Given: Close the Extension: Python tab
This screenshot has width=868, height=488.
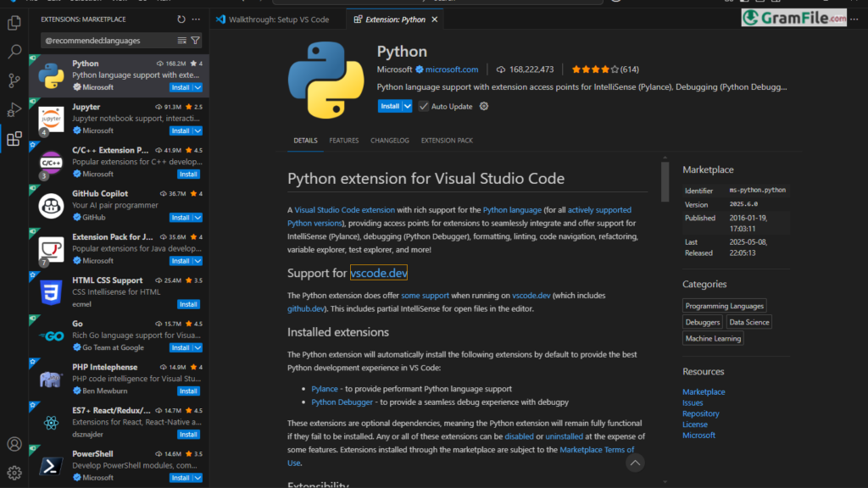Looking at the screenshot, I should [x=435, y=19].
